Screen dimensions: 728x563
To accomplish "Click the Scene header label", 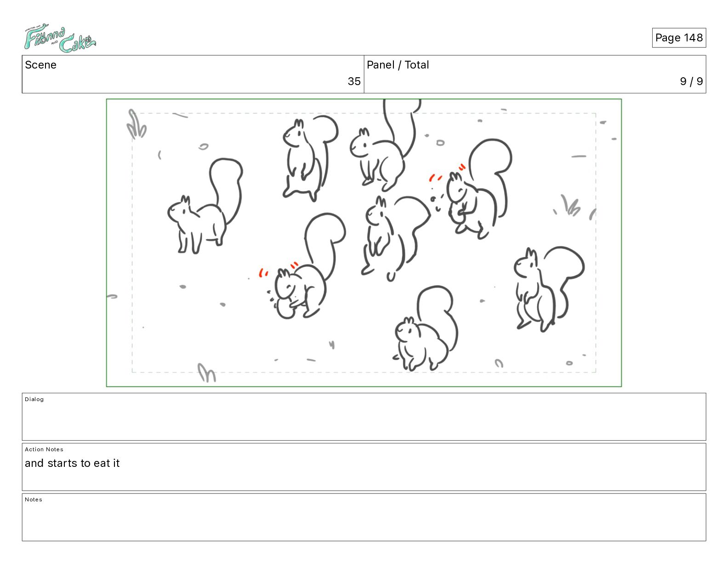I will pos(40,65).
